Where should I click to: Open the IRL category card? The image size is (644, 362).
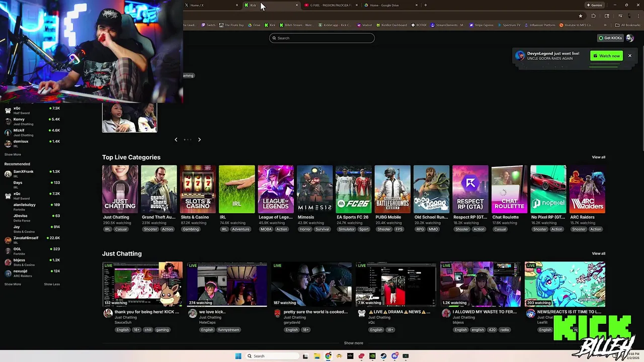tap(237, 189)
